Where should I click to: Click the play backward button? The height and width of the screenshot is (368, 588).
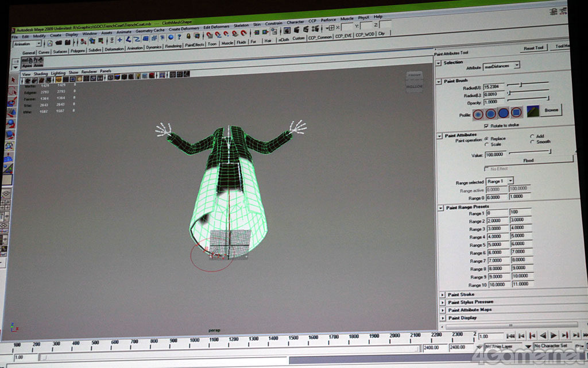point(543,335)
